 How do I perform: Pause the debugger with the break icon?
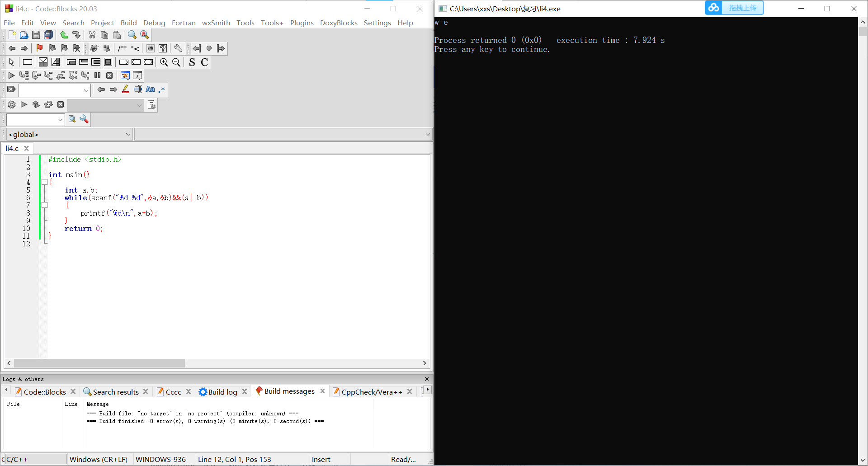(x=97, y=75)
